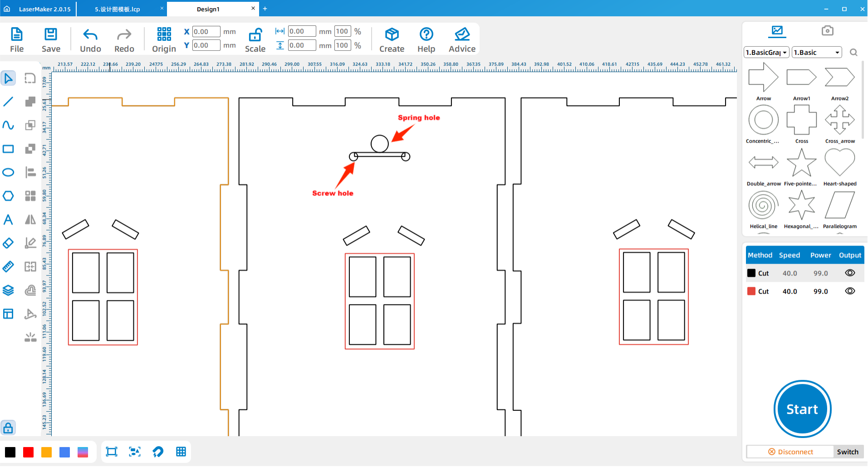
Task: Pick the blue color swatch
Action: [64, 452]
